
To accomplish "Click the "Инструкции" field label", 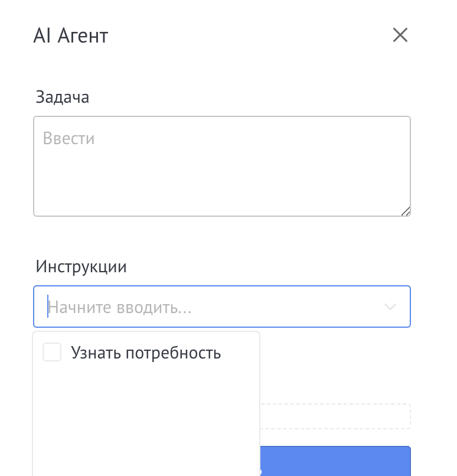I will click(x=81, y=266).
